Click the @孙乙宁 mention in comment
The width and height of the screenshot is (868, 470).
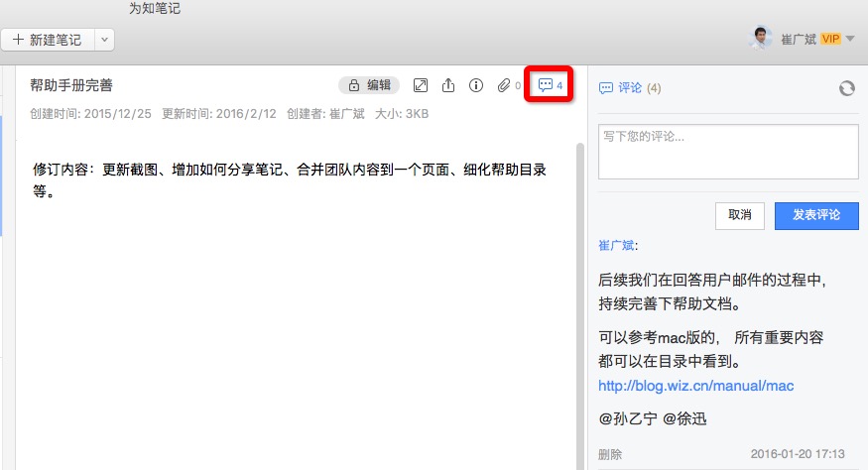pyautogui.click(x=628, y=418)
